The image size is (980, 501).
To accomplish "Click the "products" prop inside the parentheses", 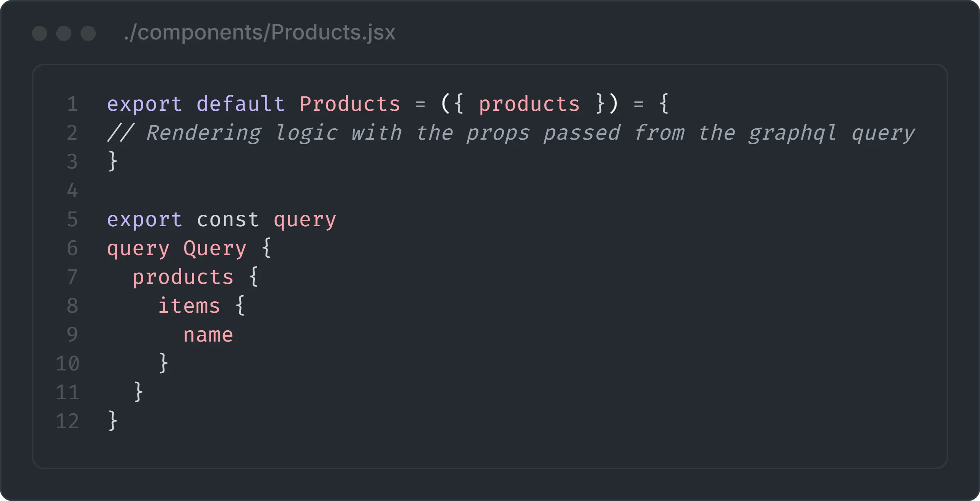I will coord(529,104).
